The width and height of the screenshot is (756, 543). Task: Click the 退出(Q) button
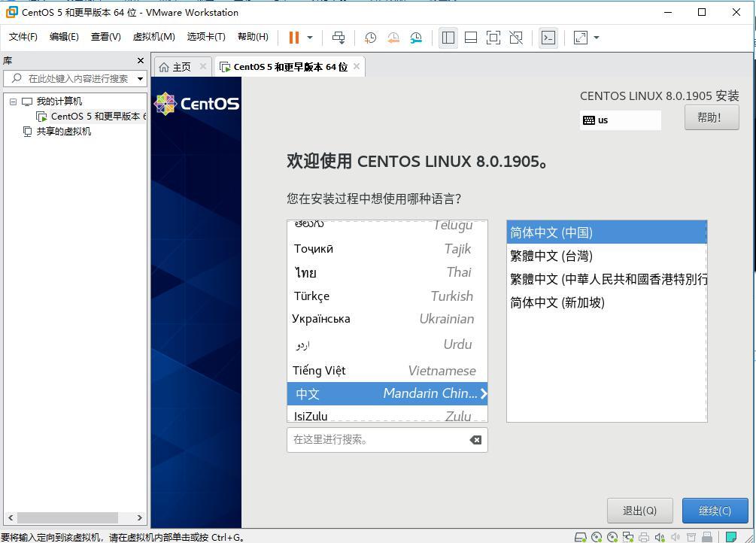(640, 511)
